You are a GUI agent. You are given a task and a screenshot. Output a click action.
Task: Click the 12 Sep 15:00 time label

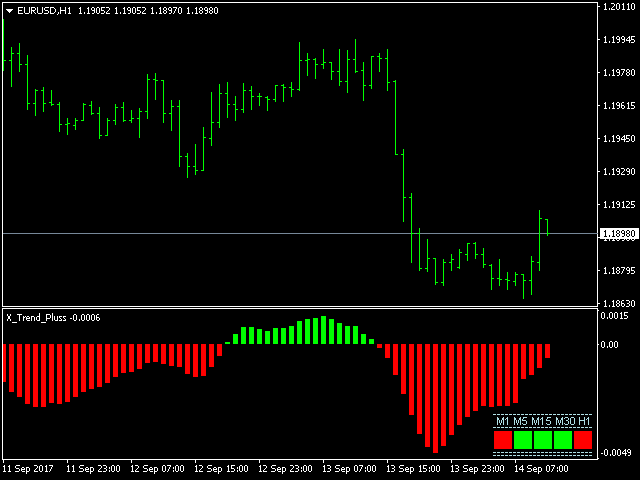[x=221, y=469]
